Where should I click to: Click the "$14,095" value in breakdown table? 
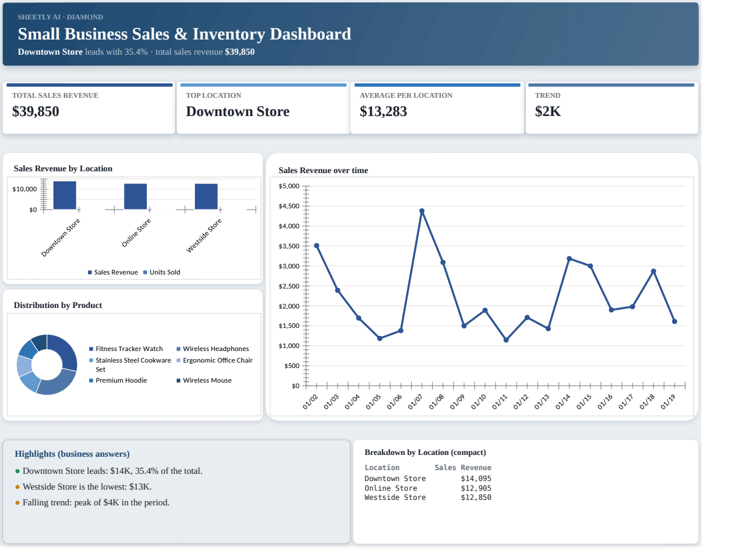476,479
